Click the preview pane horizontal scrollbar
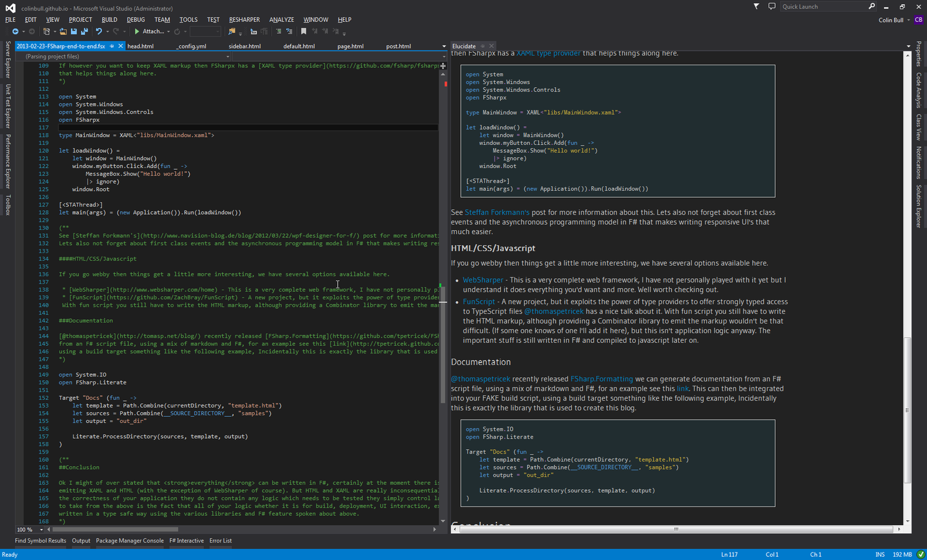Image resolution: width=927 pixels, height=560 pixels. click(676, 529)
